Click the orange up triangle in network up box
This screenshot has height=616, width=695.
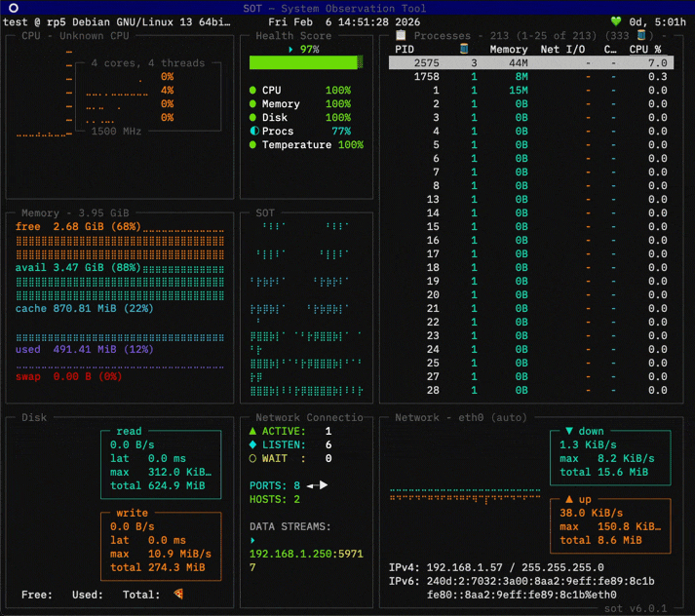pos(569,499)
